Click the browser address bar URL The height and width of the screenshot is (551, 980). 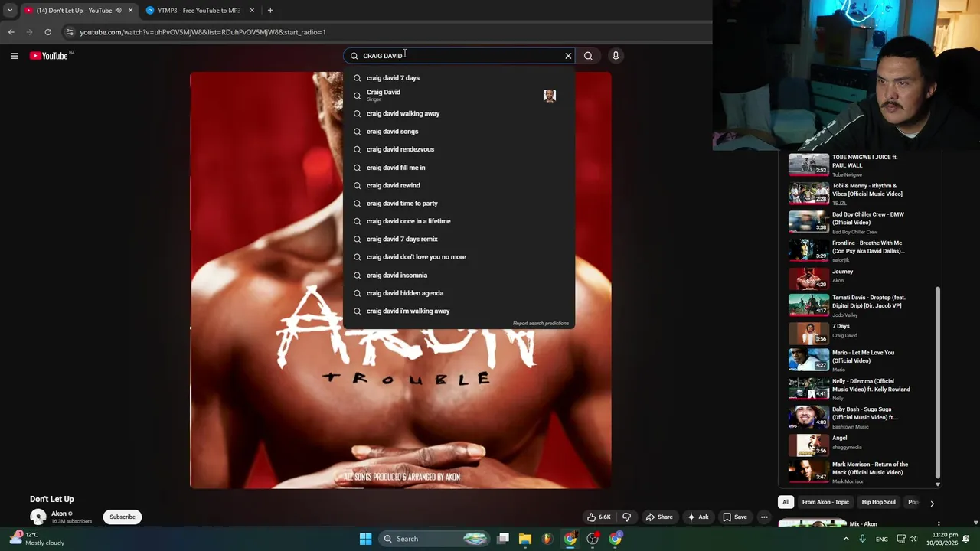(203, 32)
